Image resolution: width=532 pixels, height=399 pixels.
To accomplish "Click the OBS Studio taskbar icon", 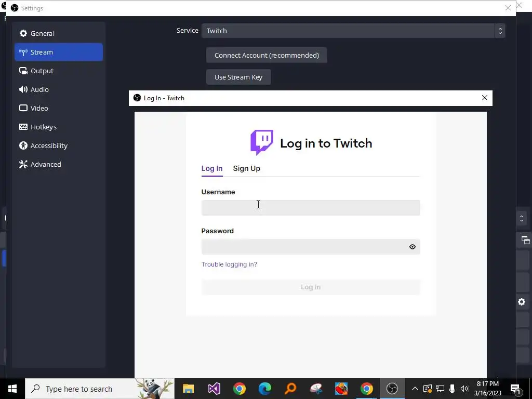I will point(392,389).
